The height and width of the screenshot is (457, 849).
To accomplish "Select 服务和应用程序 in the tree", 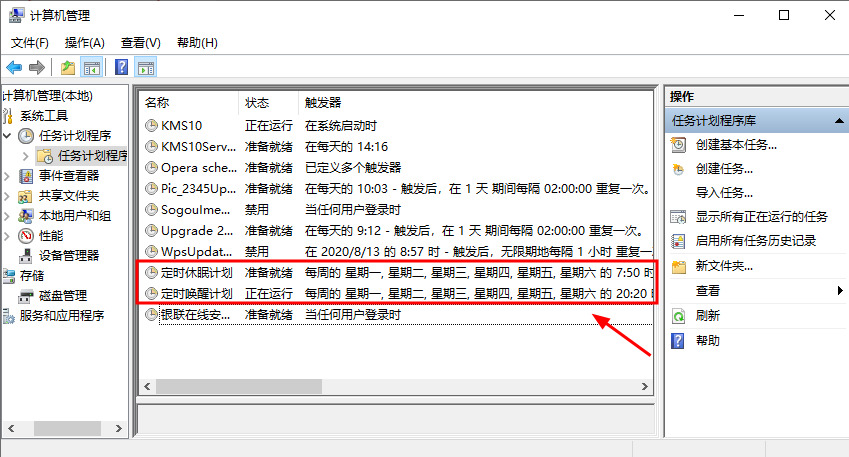I will click(x=62, y=316).
